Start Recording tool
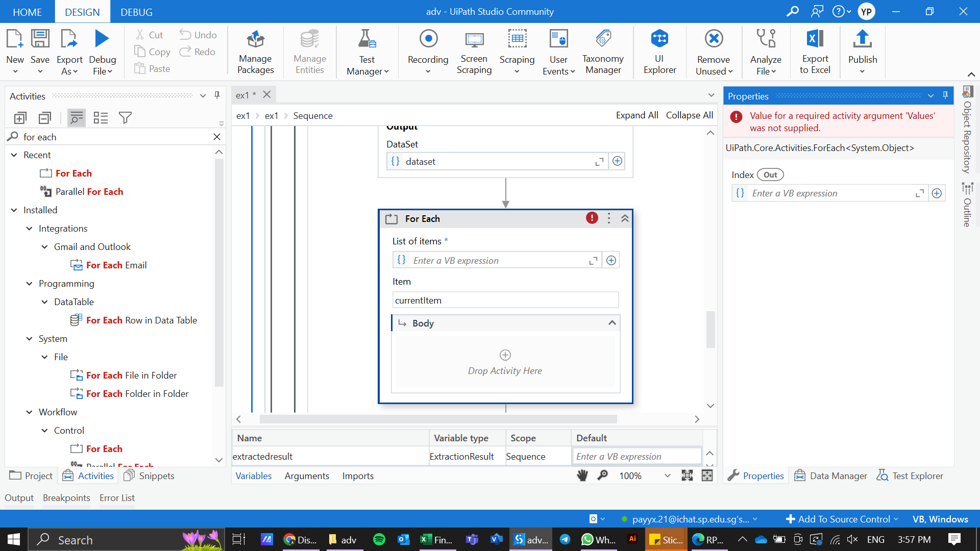 pyautogui.click(x=428, y=52)
